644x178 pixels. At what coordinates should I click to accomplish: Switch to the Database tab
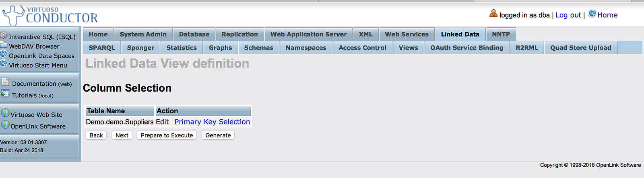tap(194, 35)
